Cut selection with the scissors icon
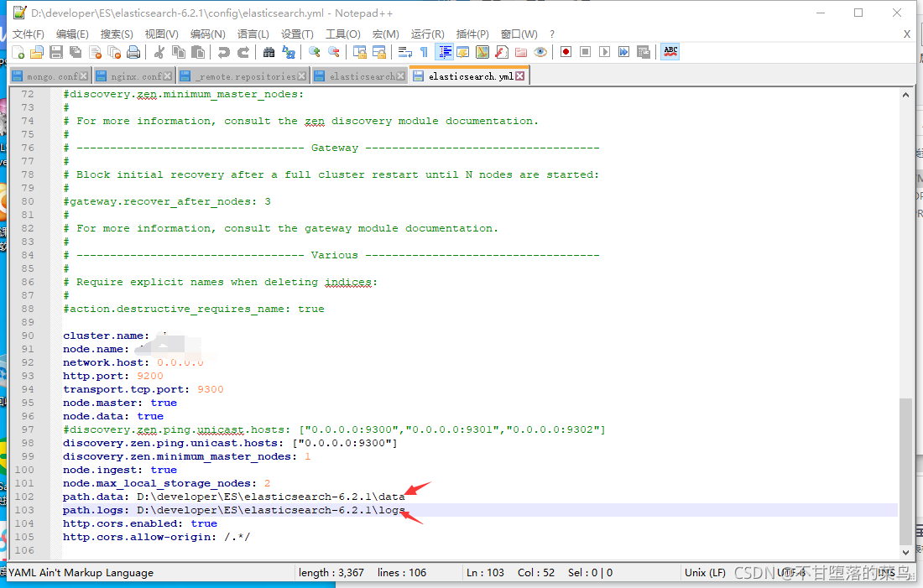This screenshot has height=588, width=923. [x=159, y=52]
